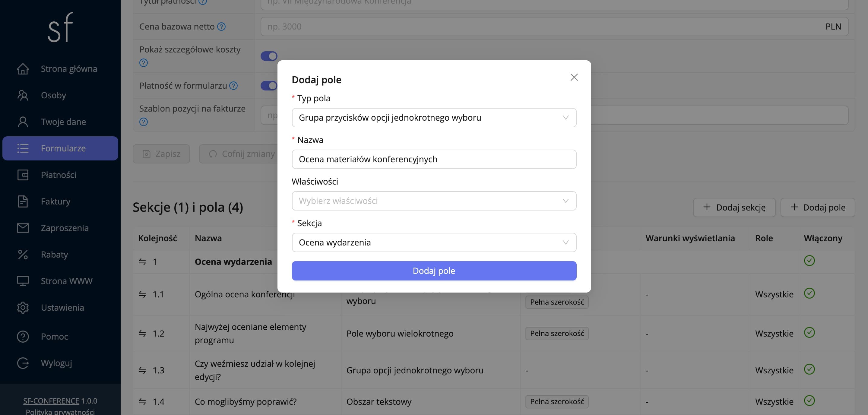Open Płatności menu item
Viewport: 868px width, 415px height.
point(60,175)
